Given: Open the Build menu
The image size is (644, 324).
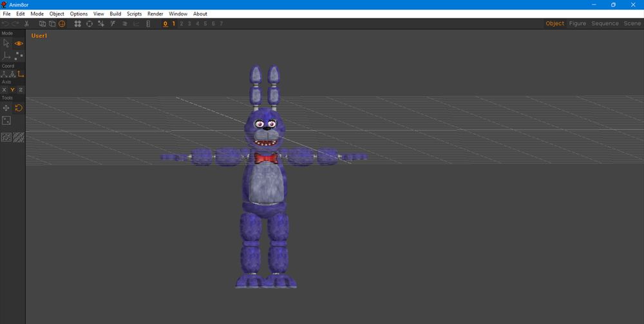Looking at the screenshot, I should [x=115, y=14].
